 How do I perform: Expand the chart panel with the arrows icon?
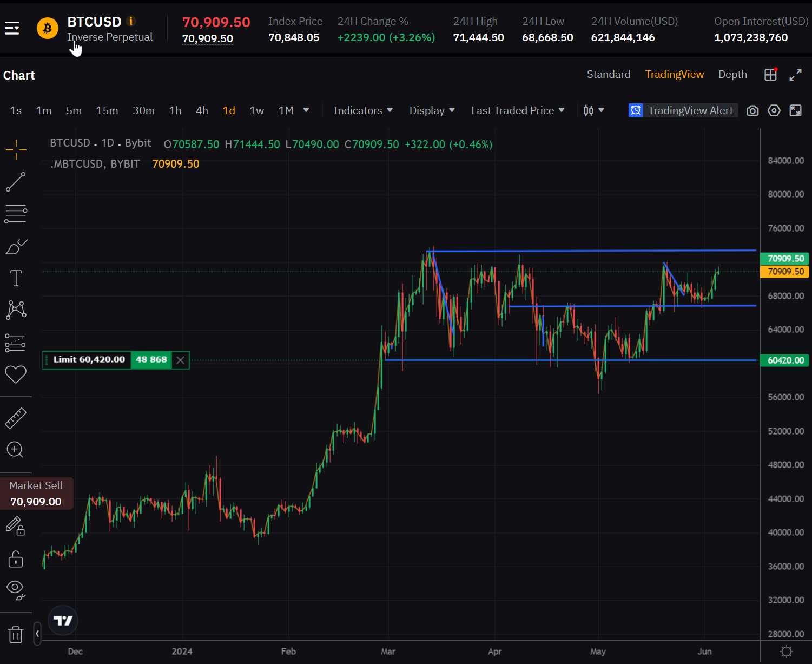pyautogui.click(x=795, y=75)
